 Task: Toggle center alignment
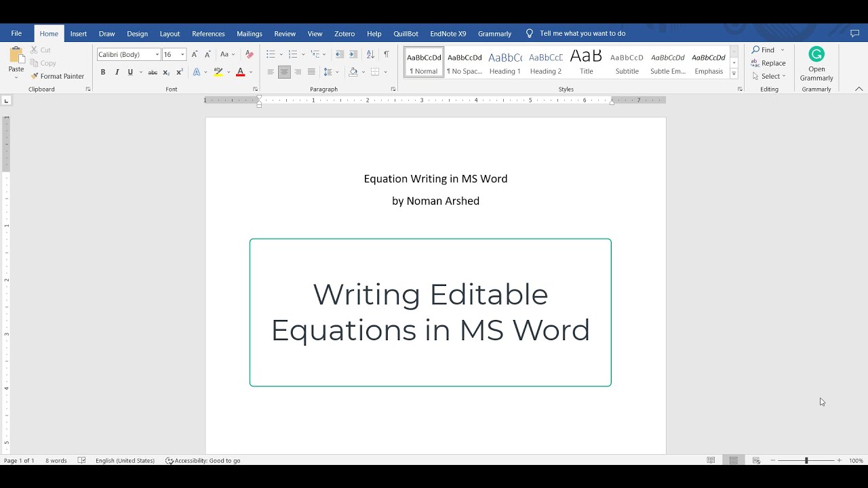coord(284,72)
